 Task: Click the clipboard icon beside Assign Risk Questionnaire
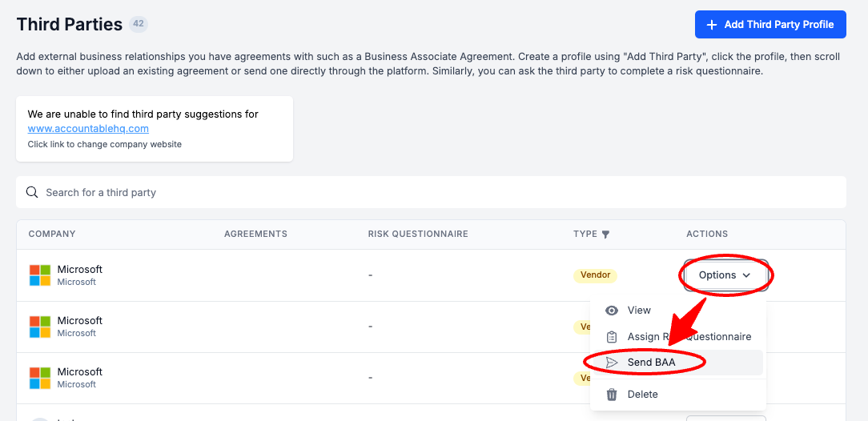click(x=612, y=336)
